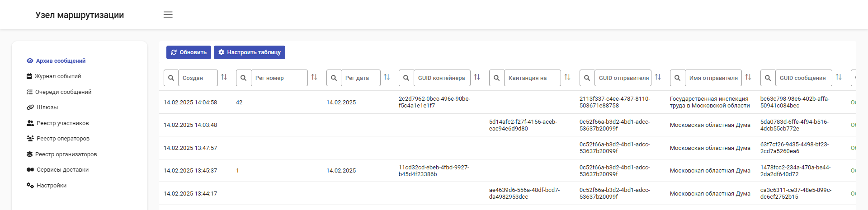Viewport: 868px width, 210px height.
Task: Sort table by Имя отправителя arrows
Action: (x=748, y=77)
